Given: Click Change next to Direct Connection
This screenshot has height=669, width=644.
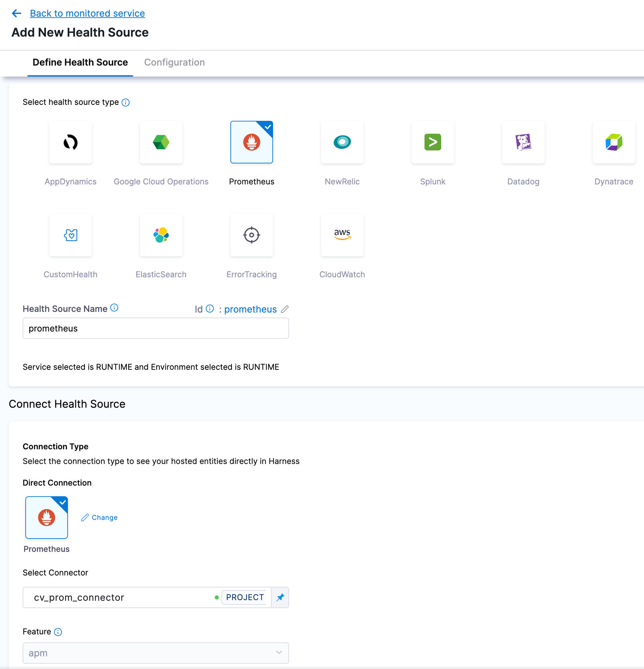Looking at the screenshot, I should (x=99, y=518).
